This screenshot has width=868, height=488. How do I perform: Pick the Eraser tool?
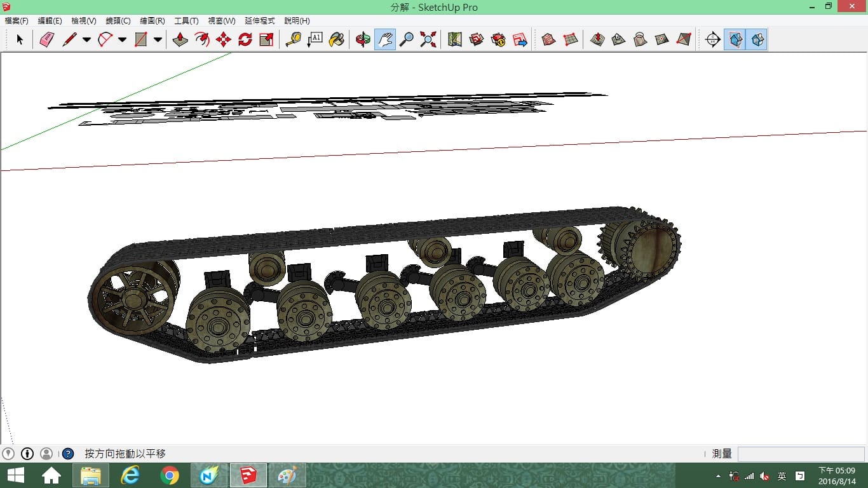(48, 39)
